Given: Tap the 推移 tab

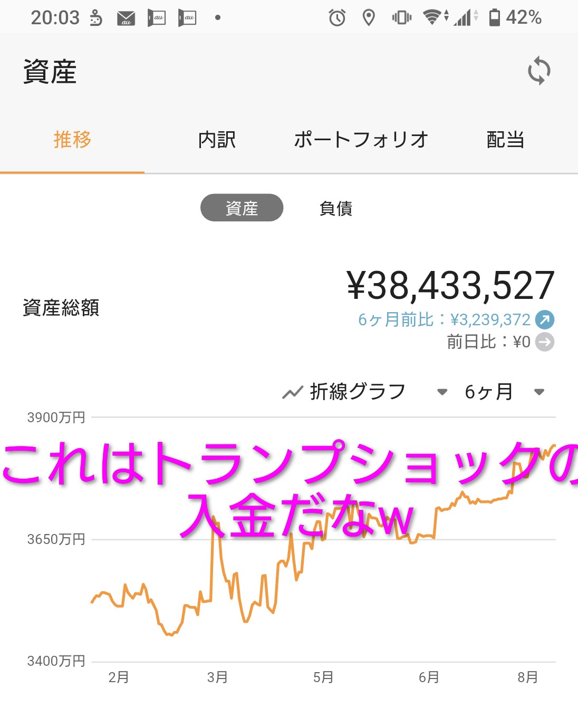Looking at the screenshot, I should click(72, 140).
